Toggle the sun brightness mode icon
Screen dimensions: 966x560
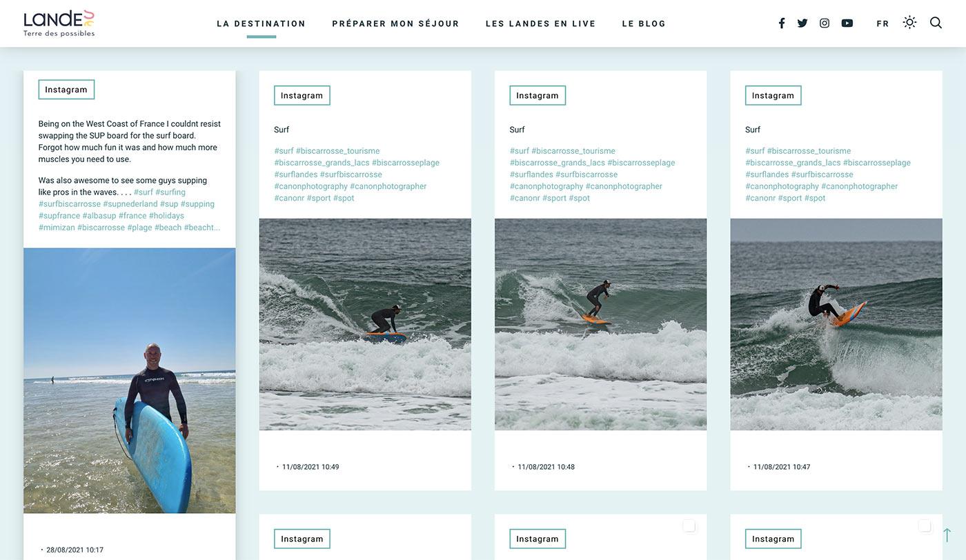coord(910,22)
